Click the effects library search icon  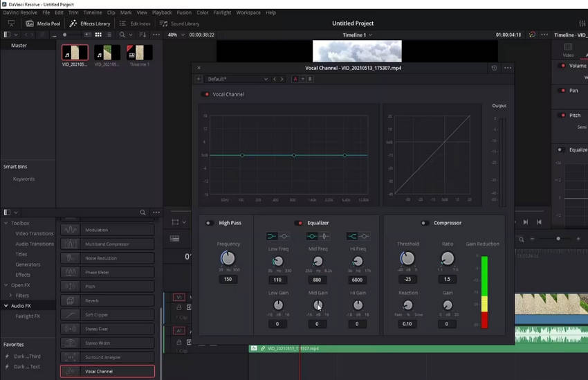tap(143, 212)
